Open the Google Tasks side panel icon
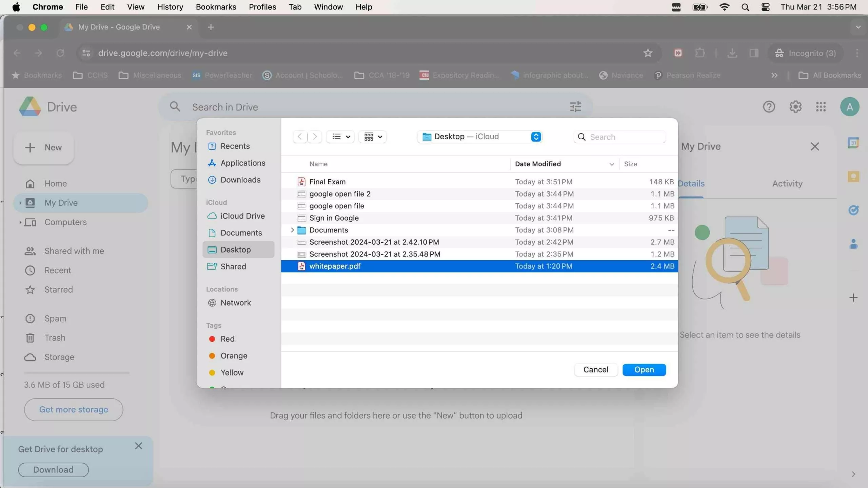Screen dimensions: 868x488 pyautogui.click(x=853, y=210)
